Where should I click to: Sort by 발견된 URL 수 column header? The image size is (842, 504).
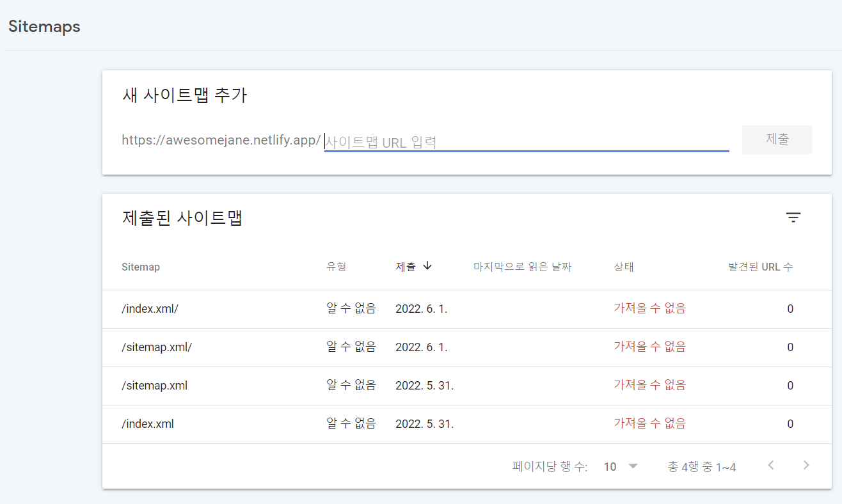[761, 267]
